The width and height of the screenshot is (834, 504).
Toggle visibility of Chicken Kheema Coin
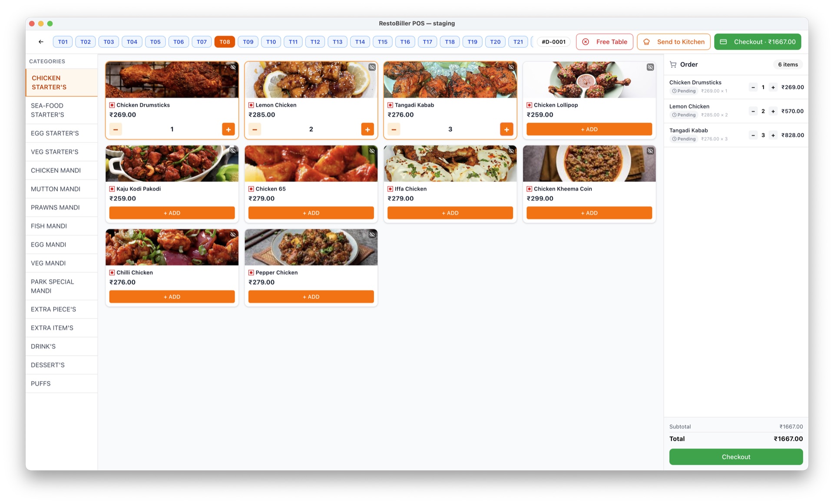click(650, 151)
